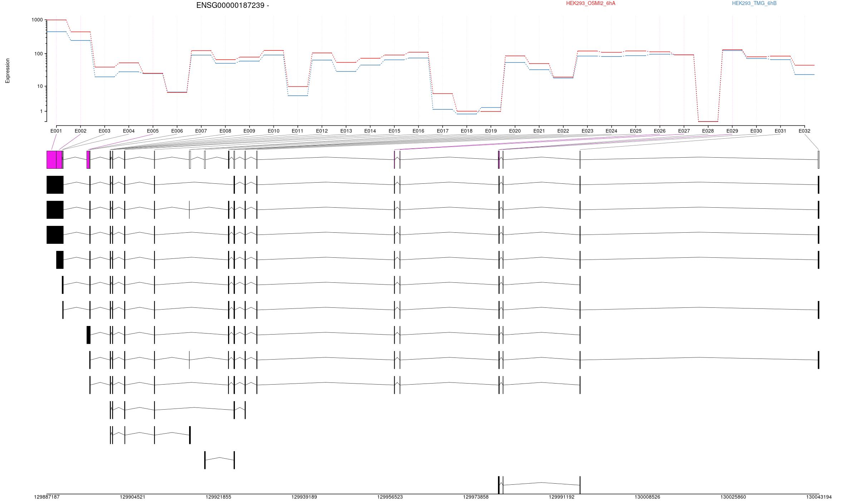This screenshot has width=858, height=504.
Task: Click exon label E027
Action: (x=684, y=131)
